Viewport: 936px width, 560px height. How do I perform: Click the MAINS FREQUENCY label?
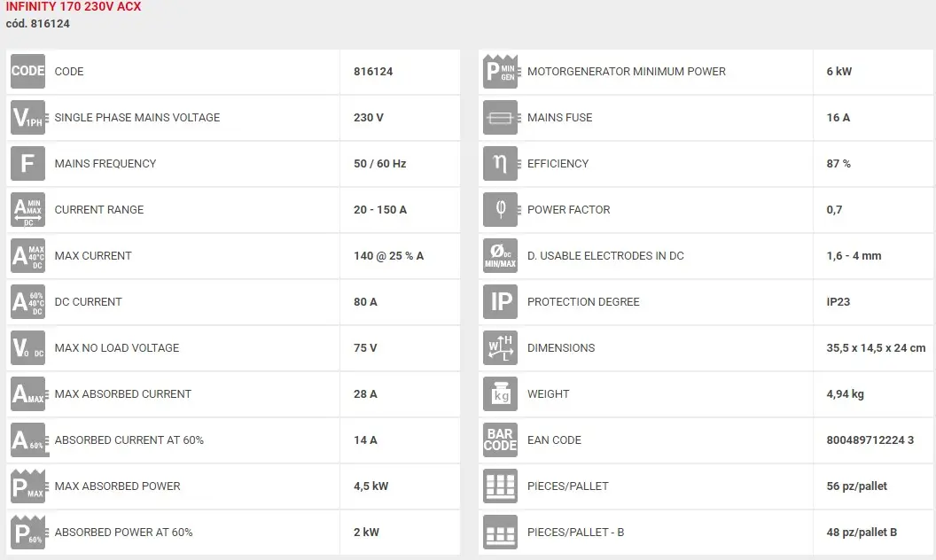[x=105, y=164]
